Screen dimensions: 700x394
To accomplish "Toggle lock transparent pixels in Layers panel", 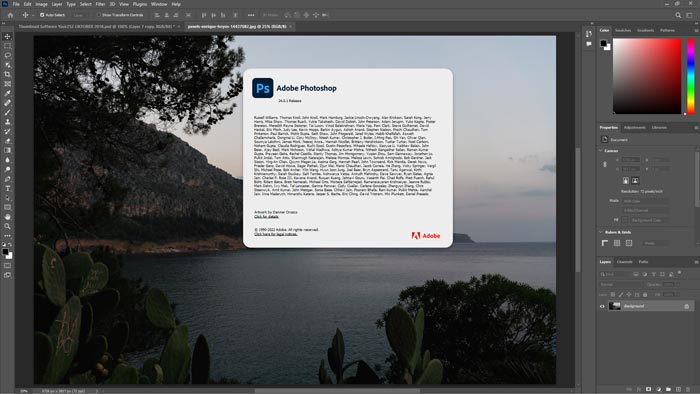I will 613,294.
